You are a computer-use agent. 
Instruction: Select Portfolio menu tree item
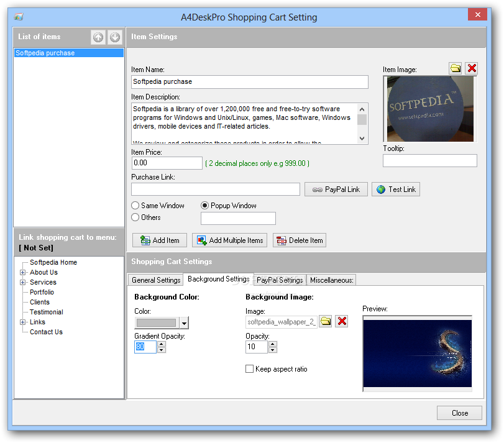(x=42, y=293)
